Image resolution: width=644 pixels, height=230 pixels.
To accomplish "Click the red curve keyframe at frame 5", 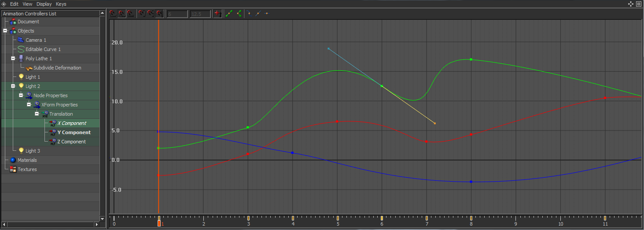I will pos(337,121).
